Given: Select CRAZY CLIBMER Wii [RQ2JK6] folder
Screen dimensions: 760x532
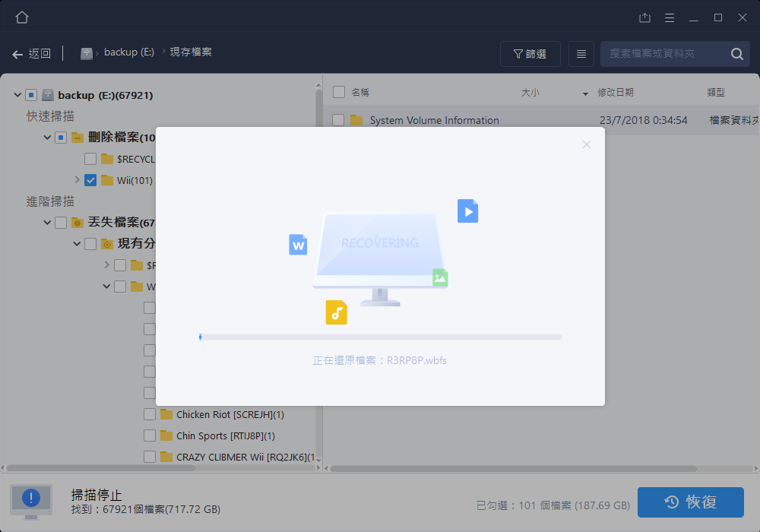Looking at the screenshot, I should click(245, 458).
